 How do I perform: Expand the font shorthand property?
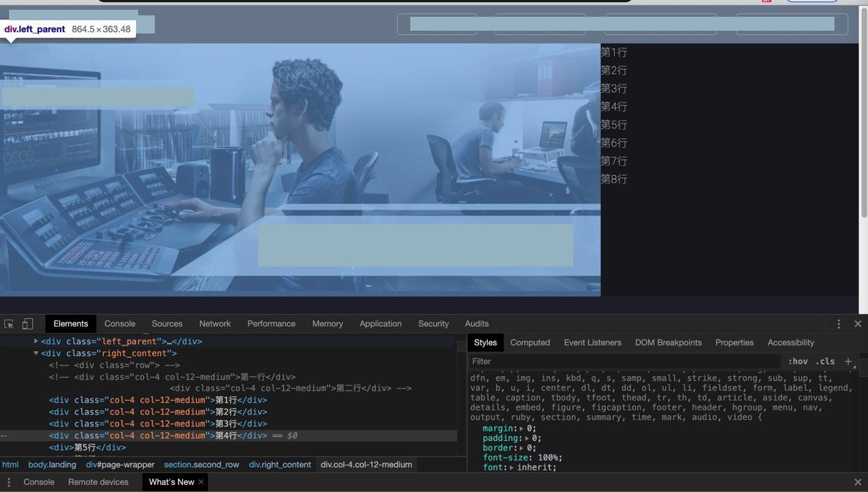[511, 468]
